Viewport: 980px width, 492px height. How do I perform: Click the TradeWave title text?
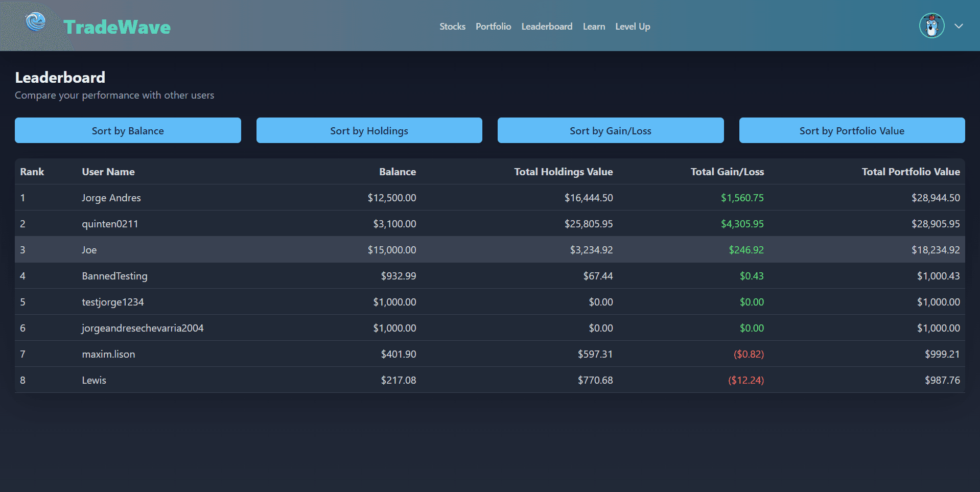(118, 26)
